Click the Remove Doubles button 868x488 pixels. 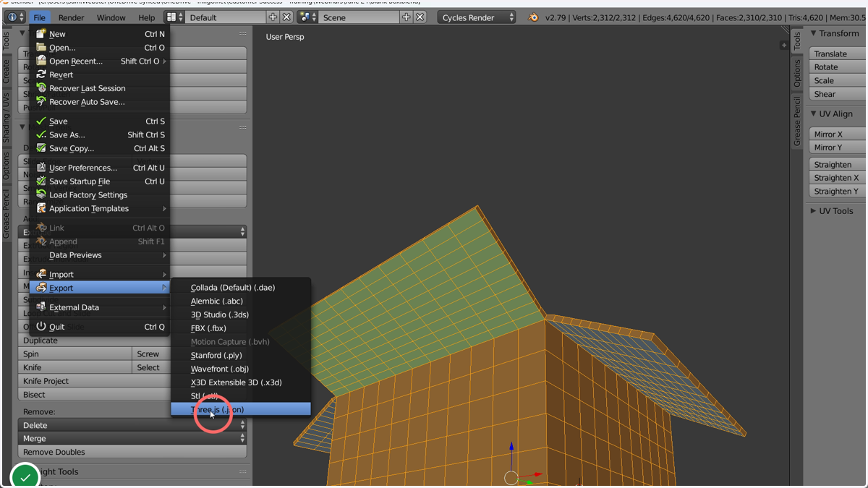[x=132, y=453]
